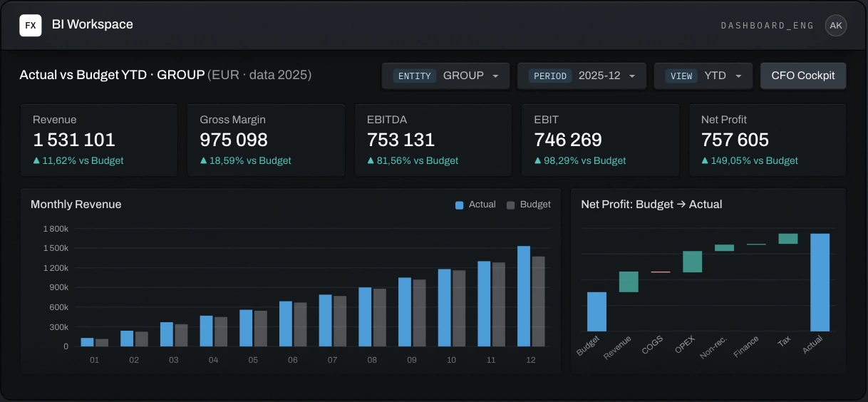The height and width of the screenshot is (402, 868).
Task: Click the Net Profit: Budget → Actual title
Action: (x=651, y=205)
